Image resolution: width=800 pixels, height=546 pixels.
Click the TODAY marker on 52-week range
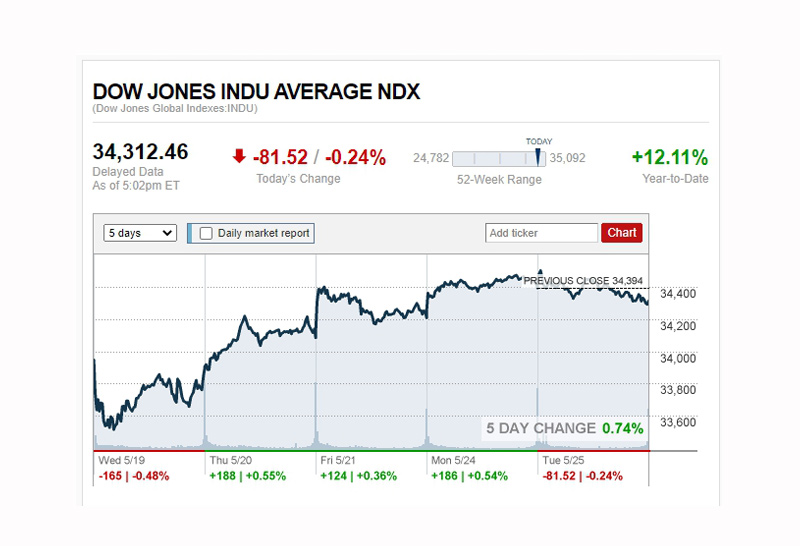tap(538, 157)
